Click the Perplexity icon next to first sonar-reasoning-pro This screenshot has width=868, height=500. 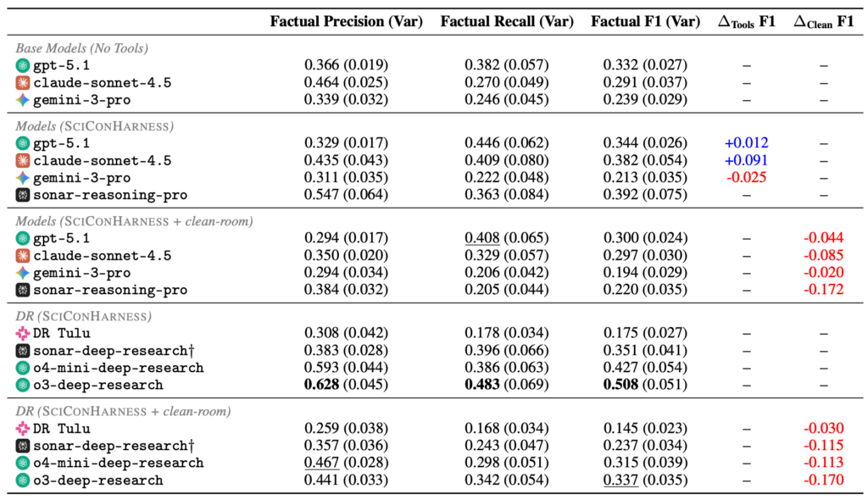coord(23,195)
